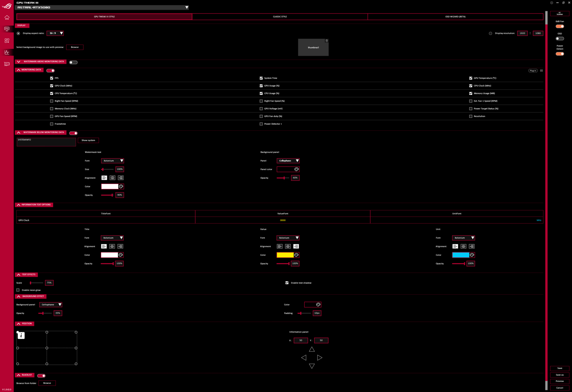This screenshot has width=572, height=392.
Task: Open the Background panel Cellophane dropdown
Action: point(51,305)
